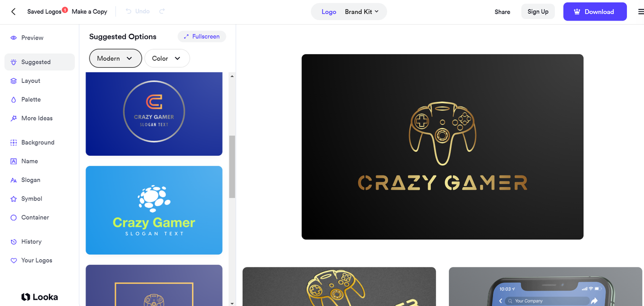
Task: Select the Suggested lightbulb icon
Action: pos(14,62)
